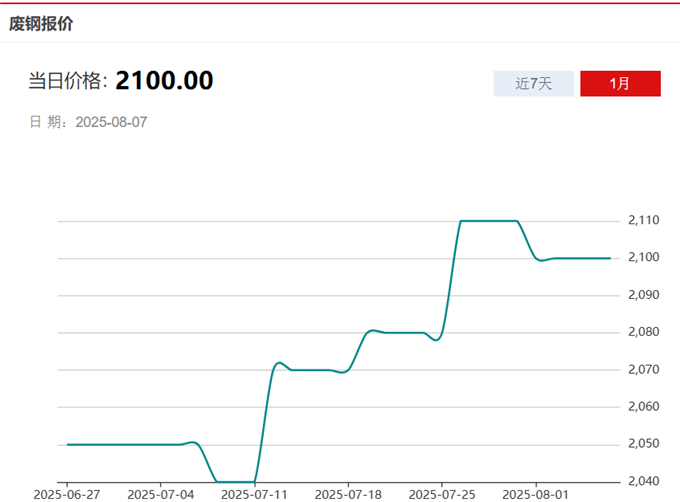The width and height of the screenshot is (680, 502).
Task: Click the 2,090 y-axis label
Action: (x=645, y=295)
